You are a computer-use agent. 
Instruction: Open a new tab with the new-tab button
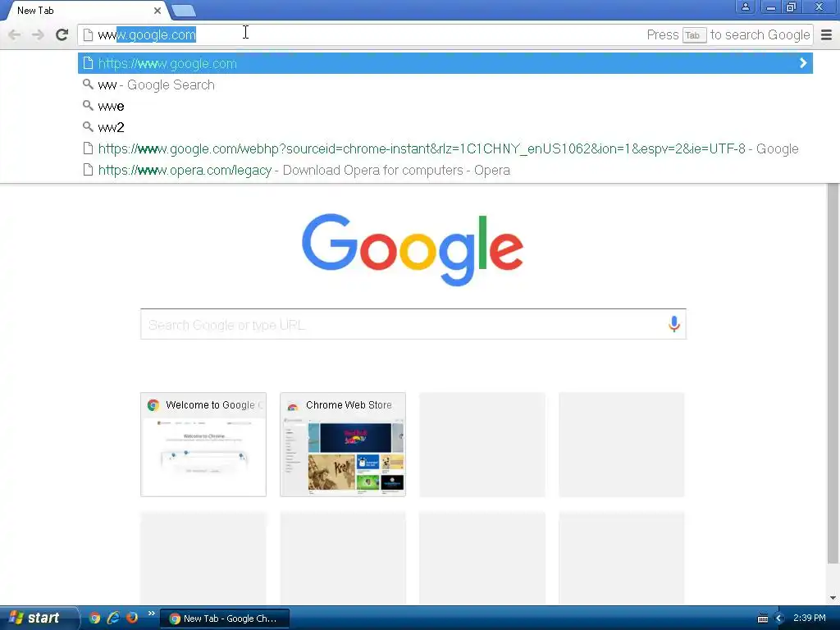184,10
